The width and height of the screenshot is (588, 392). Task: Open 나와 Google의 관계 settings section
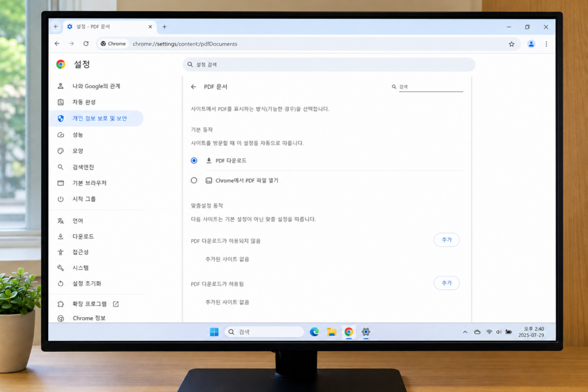(96, 86)
